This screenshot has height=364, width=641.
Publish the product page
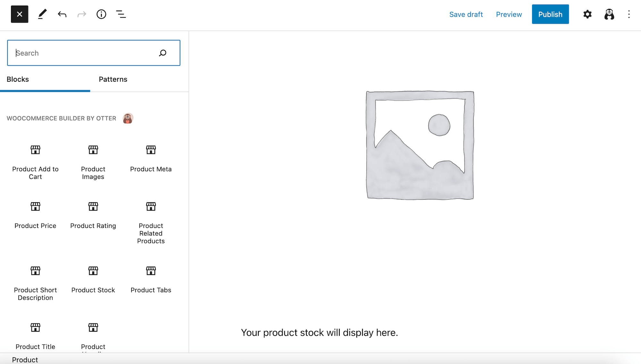click(x=550, y=14)
